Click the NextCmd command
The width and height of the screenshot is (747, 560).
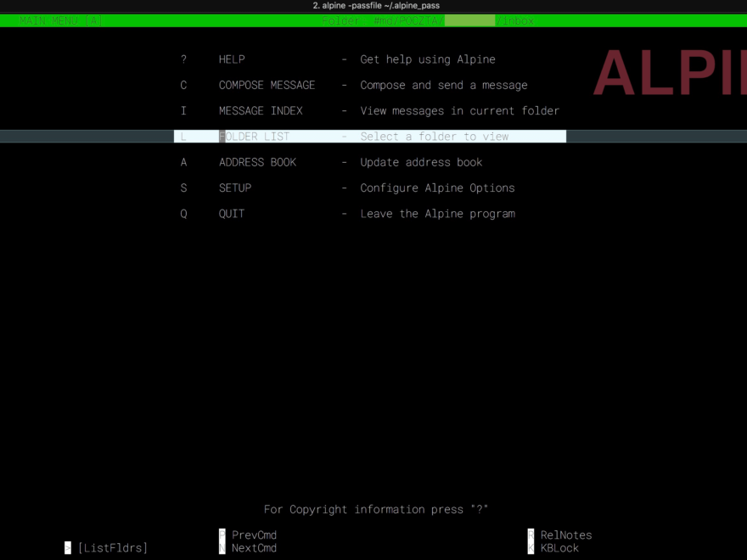point(254,548)
